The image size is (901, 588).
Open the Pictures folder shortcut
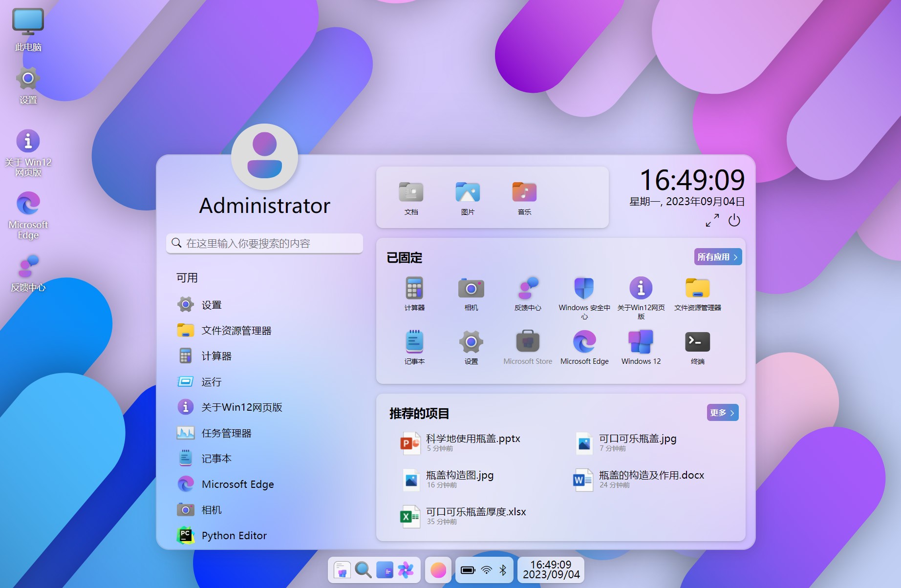tap(468, 198)
